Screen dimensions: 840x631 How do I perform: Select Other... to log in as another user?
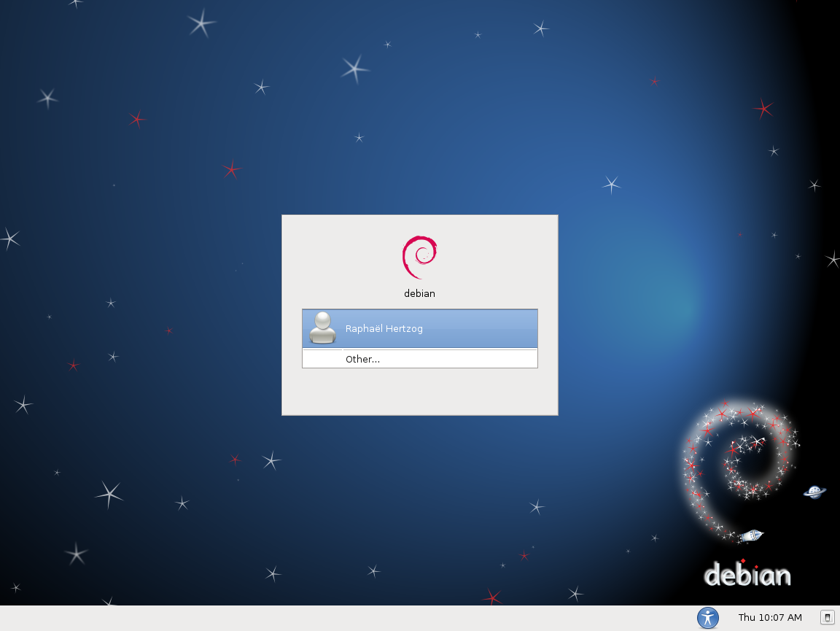420,359
